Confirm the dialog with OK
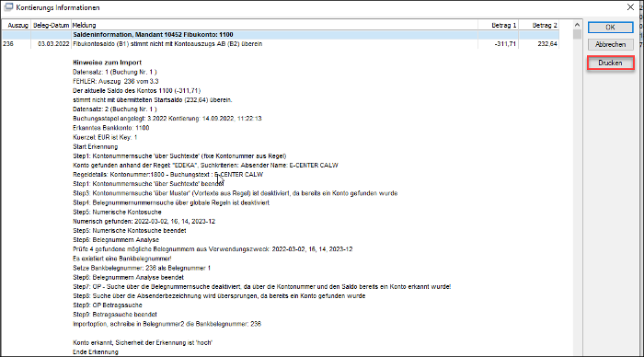This screenshot has height=357, width=644. tap(610, 27)
